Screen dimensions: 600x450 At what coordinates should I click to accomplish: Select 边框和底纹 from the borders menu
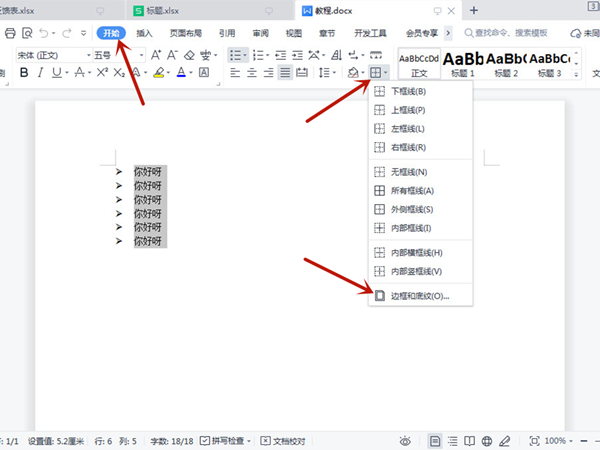420,295
